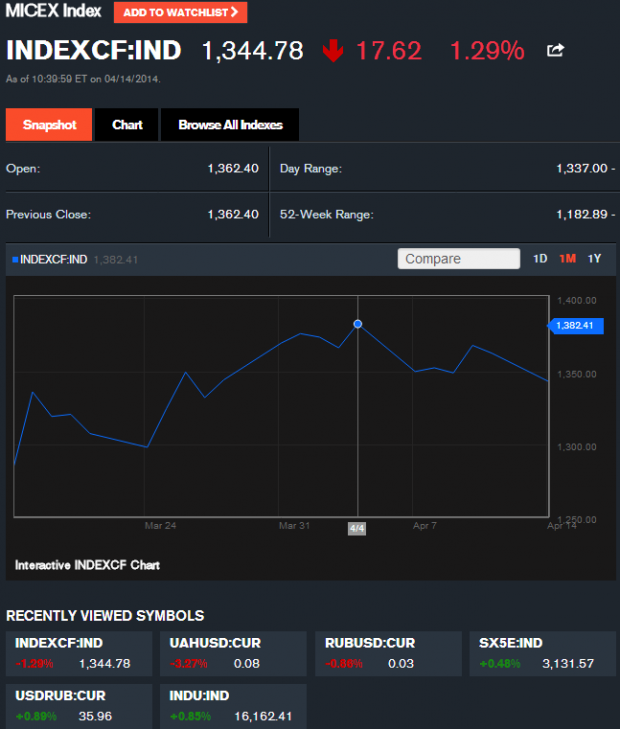Image resolution: width=620 pixels, height=729 pixels.
Task: Open USDRUB:CUR recently viewed card
Action: pyautogui.click(x=79, y=706)
